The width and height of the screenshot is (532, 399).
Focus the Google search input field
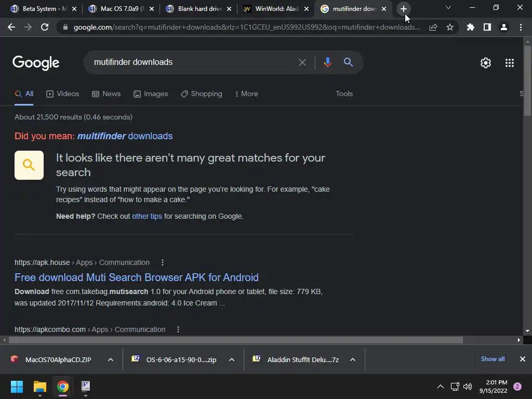click(x=193, y=62)
